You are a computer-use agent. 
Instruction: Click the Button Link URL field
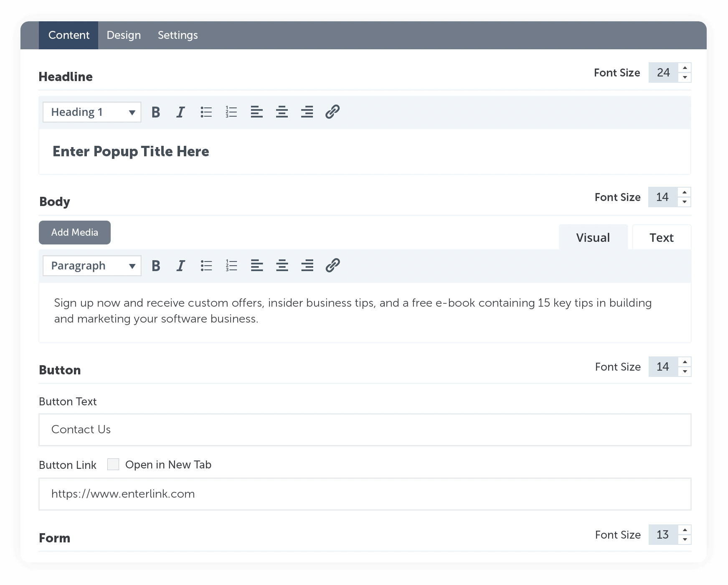click(x=365, y=494)
